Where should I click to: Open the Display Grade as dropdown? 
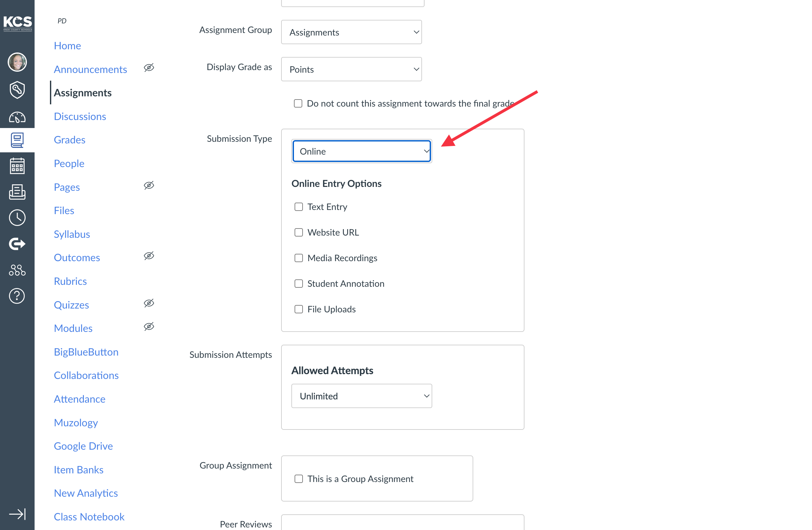[352, 69]
